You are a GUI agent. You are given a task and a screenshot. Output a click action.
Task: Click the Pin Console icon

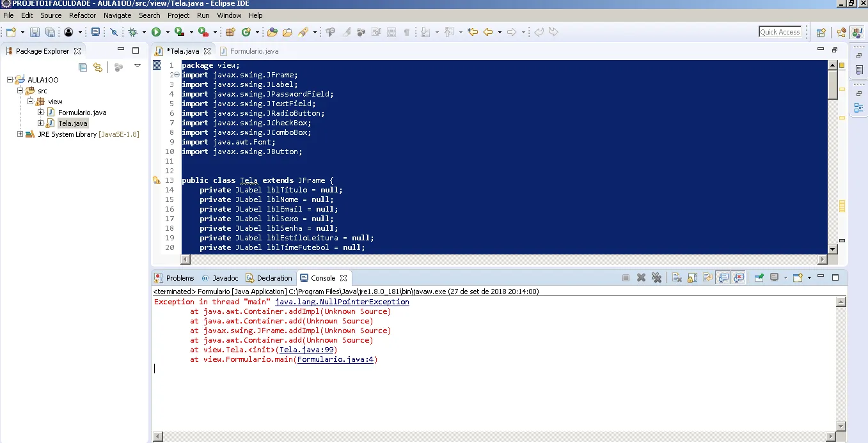(x=759, y=277)
